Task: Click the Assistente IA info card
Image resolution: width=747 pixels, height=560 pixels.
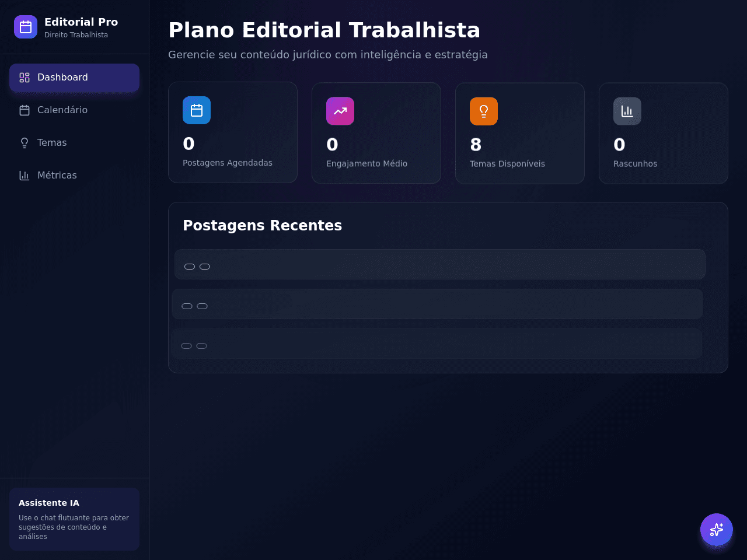Action: point(74,519)
